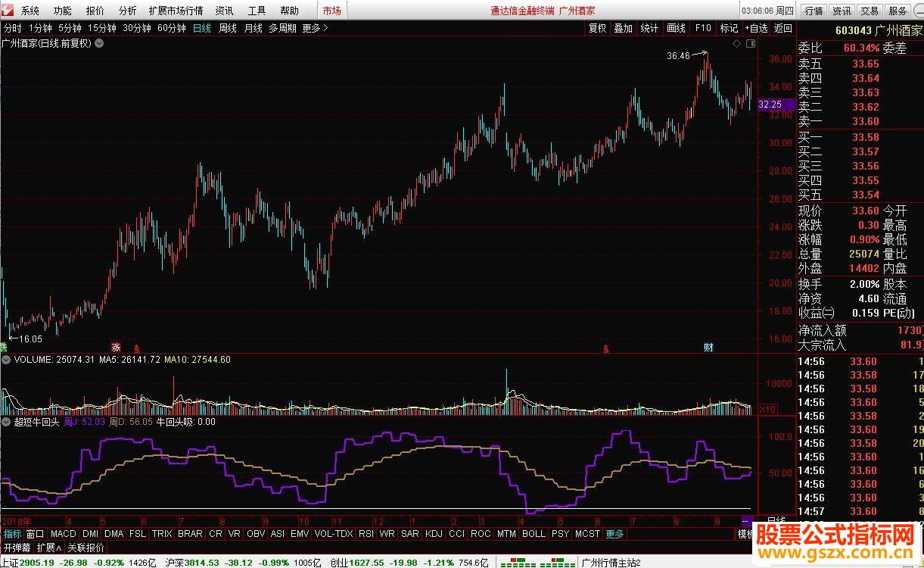The width and height of the screenshot is (924, 568).
Task: Apply the BOLL indicator
Action: (x=534, y=534)
